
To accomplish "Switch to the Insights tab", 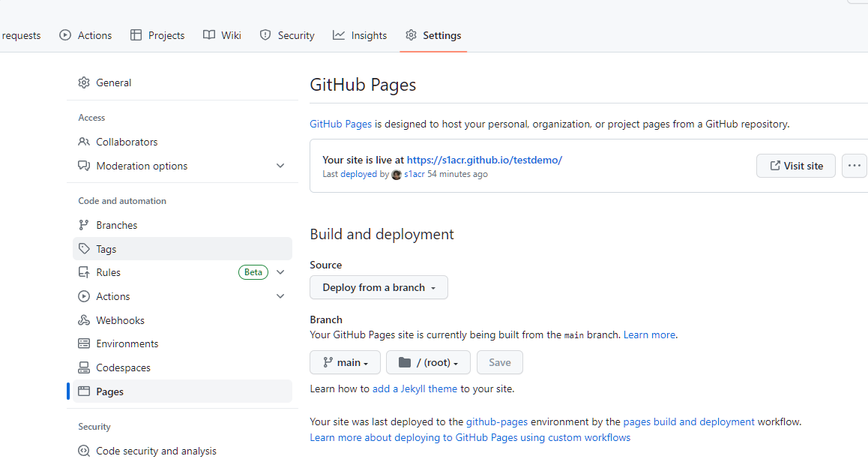I will [360, 35].
